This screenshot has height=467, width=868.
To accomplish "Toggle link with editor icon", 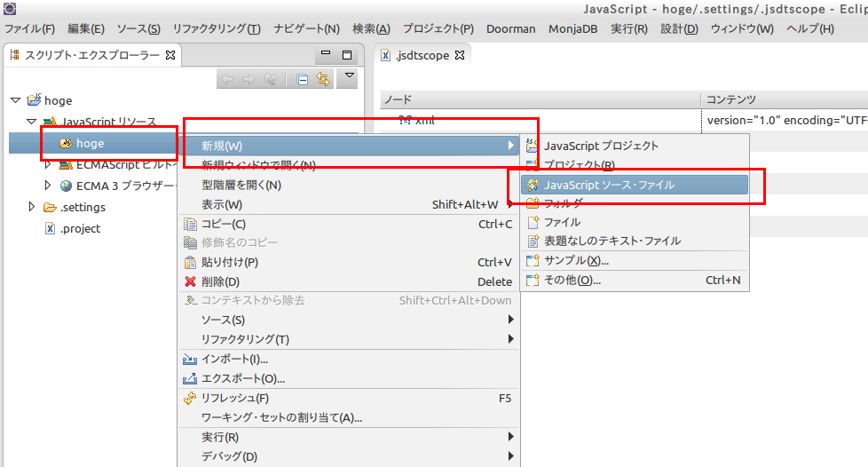I will [x=323, y=79].
